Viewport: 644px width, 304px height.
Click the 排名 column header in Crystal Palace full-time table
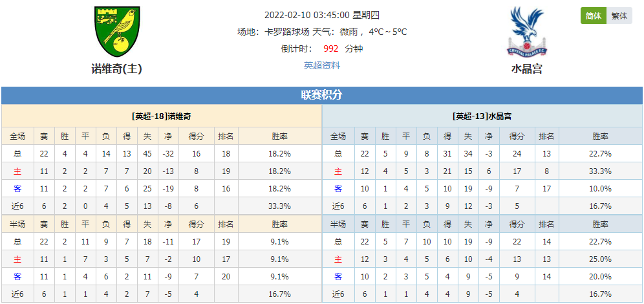tap(546, 136)
